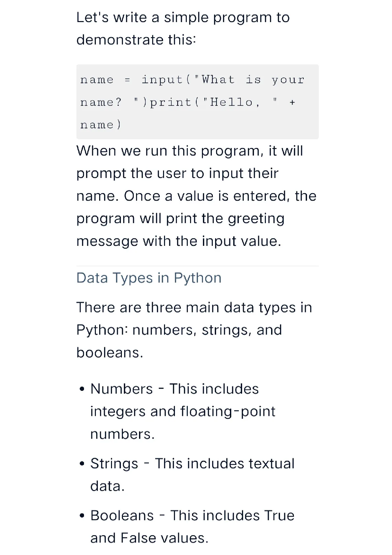Click the "program will print the greeting" line
The image size is (392, 555).
click(x=181, y=219)
